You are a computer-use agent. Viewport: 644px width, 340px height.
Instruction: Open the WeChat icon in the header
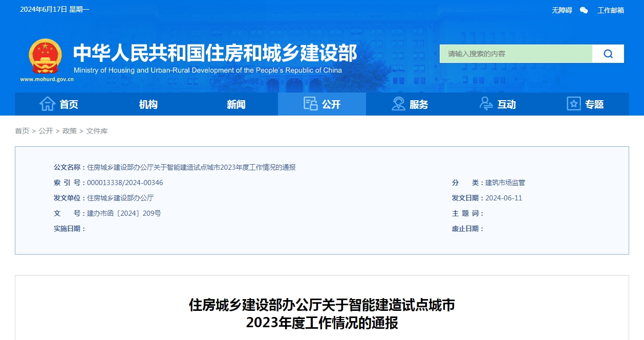click(584, 10)
